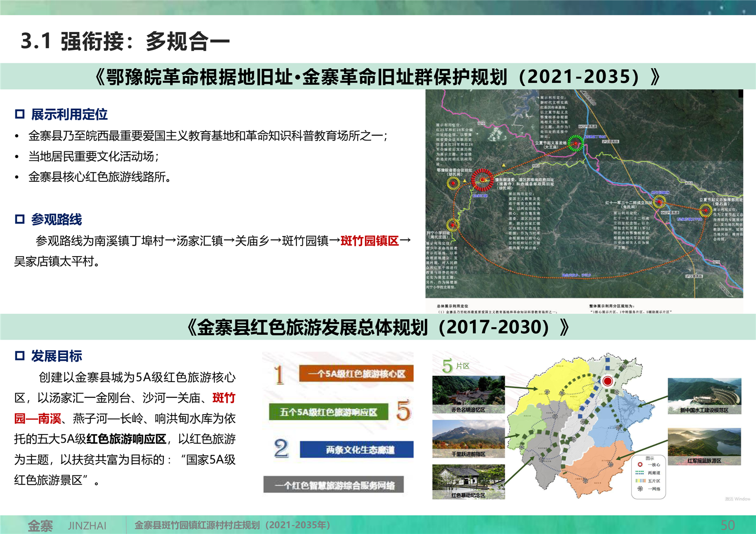The width and height of the screenshot is (756, 534).
Task: Click the red 斑竹园镇区 text in route
Action: click(370, 241)
